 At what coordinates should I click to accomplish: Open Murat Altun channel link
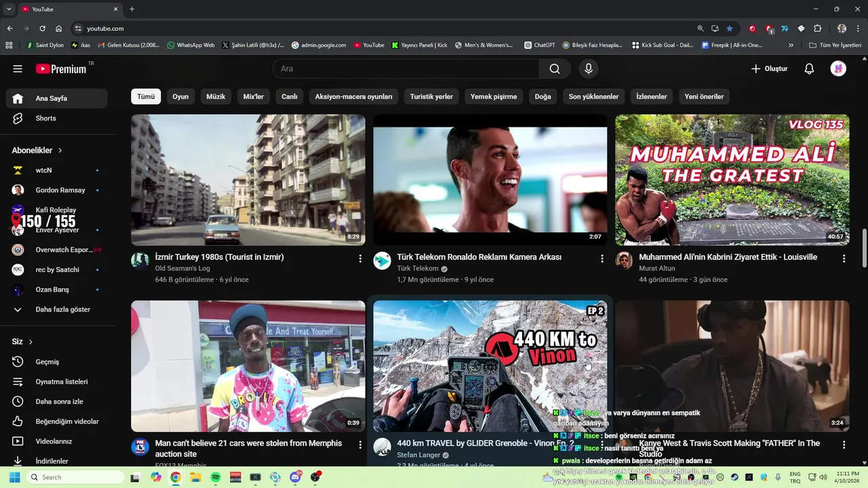(x=657, y=268)
